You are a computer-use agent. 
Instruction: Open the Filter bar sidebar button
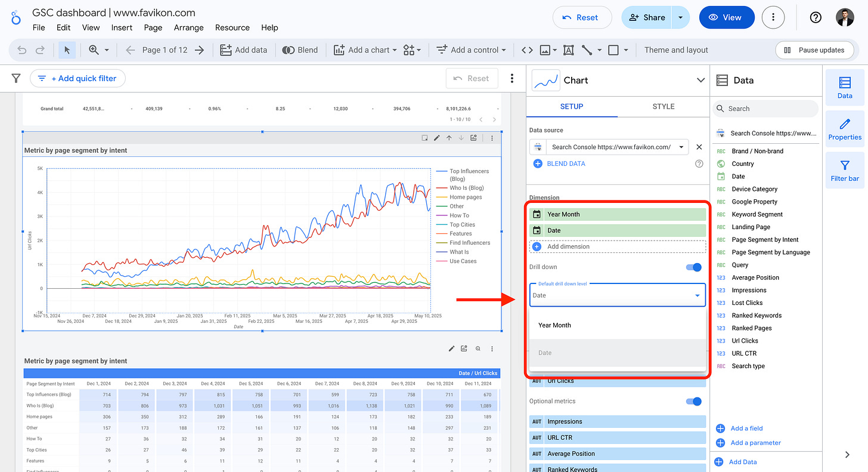point(845,170)
